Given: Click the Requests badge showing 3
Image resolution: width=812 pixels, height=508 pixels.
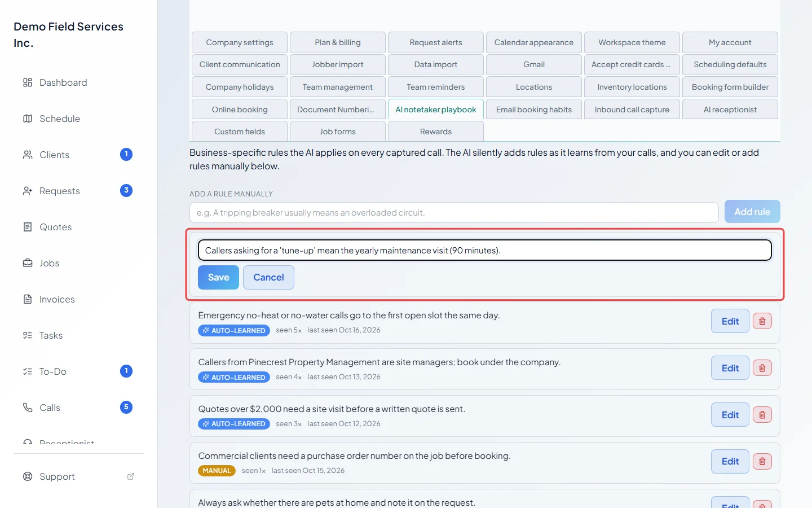Looking at the screenshot, I should click(x=126, y=191).
